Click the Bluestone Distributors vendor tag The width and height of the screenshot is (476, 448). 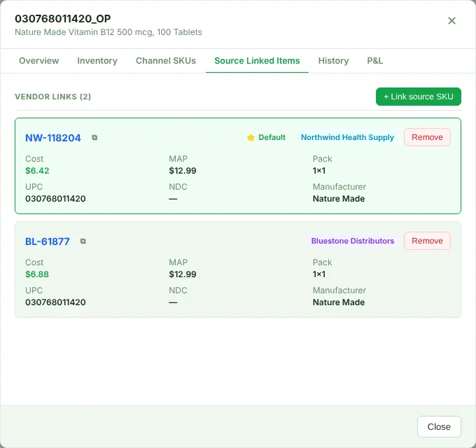(x=352, y=241)
